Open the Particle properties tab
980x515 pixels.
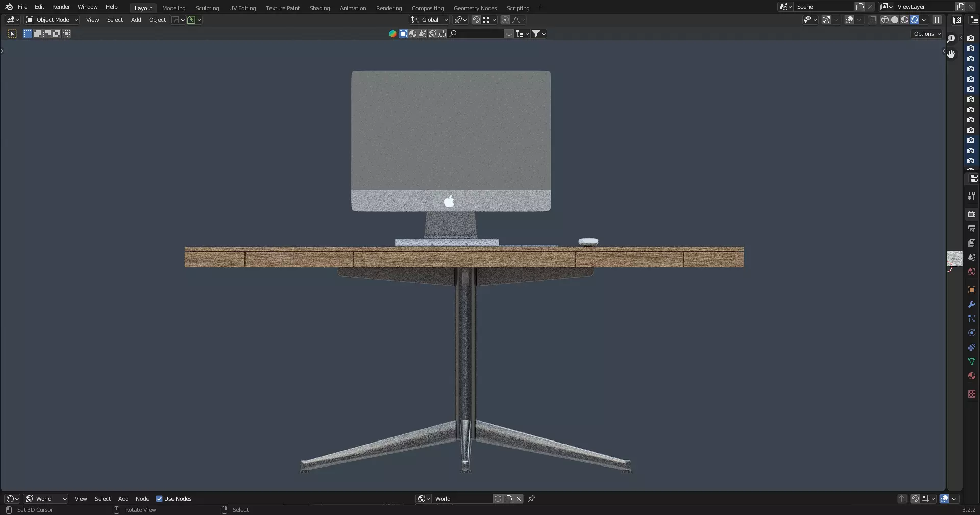(972, 318)
